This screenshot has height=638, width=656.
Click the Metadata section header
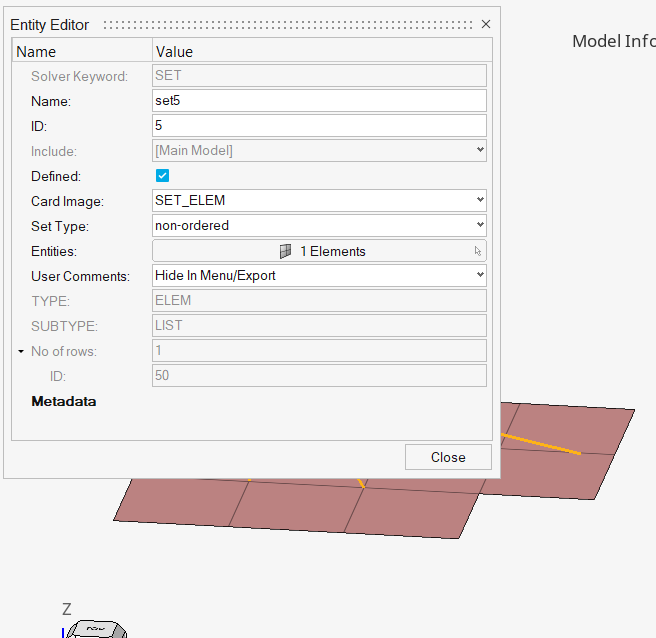pos(64,402)
